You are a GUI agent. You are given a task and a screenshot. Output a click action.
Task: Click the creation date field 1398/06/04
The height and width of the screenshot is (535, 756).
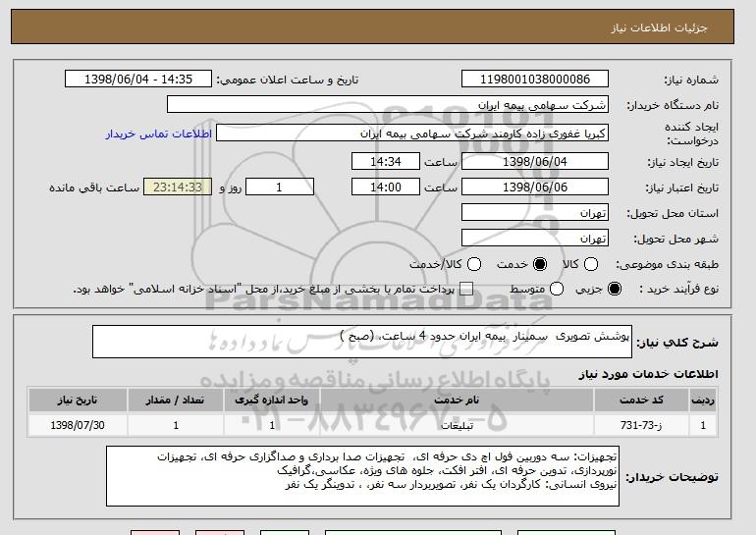(x=535, y=161)
